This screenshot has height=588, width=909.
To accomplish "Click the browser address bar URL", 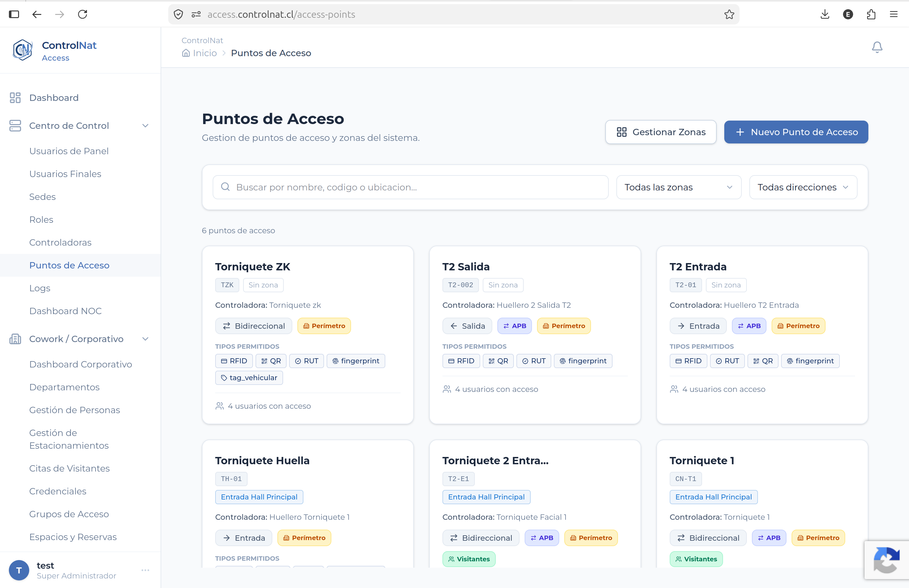I will (281, 15).
